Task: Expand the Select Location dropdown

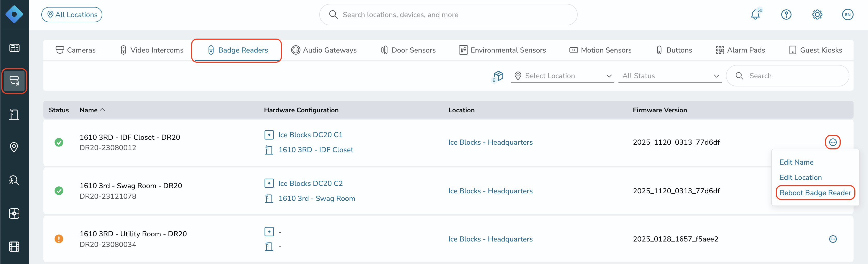Action: click(562, 76)
